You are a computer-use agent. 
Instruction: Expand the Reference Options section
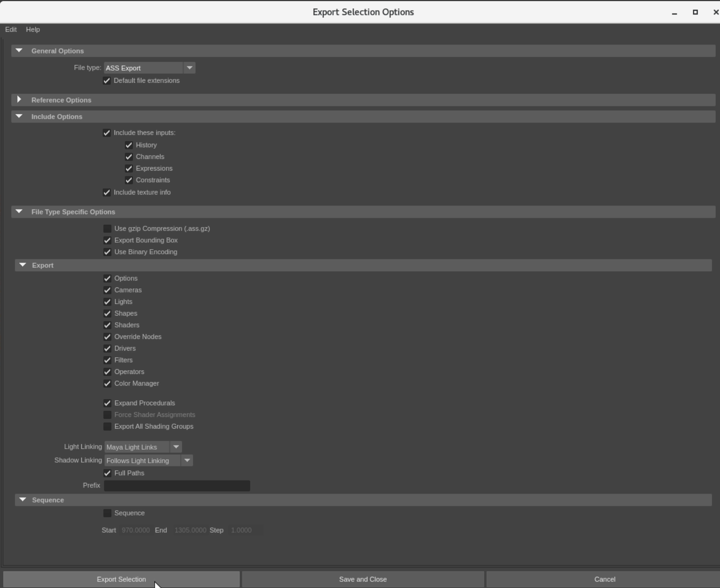[19, 100]
